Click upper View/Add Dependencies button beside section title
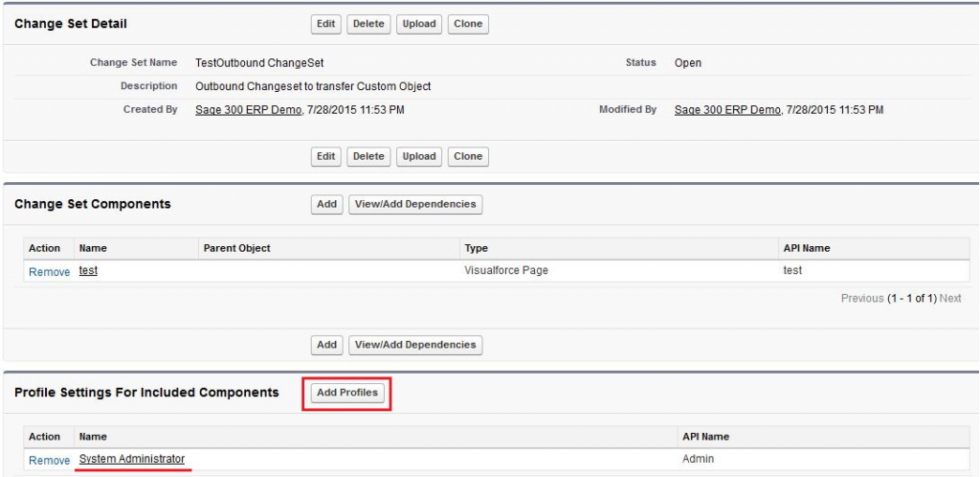The image size is (980, 477). click(x=415, y=204)
